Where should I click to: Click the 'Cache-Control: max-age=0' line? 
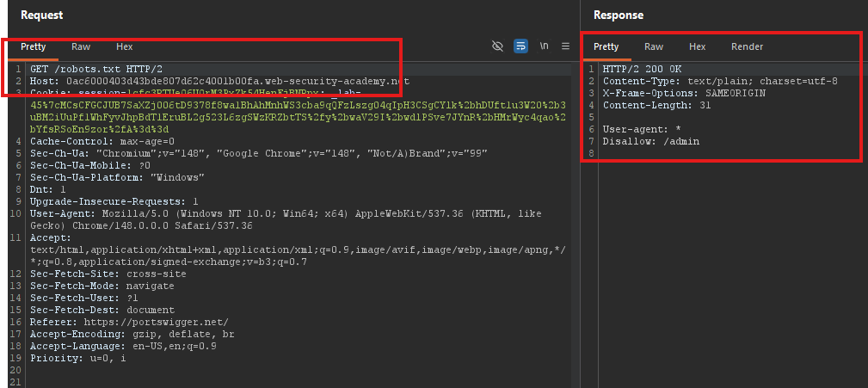click(102, 142)
